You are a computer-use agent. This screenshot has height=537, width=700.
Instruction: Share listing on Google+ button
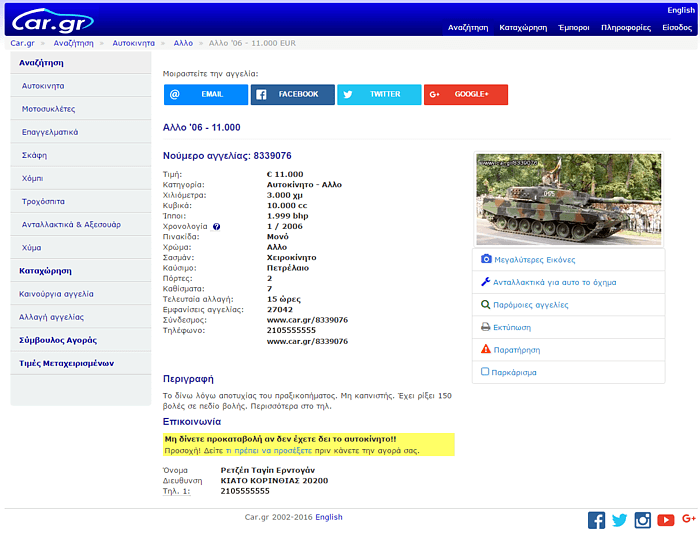tap(465, 94)
